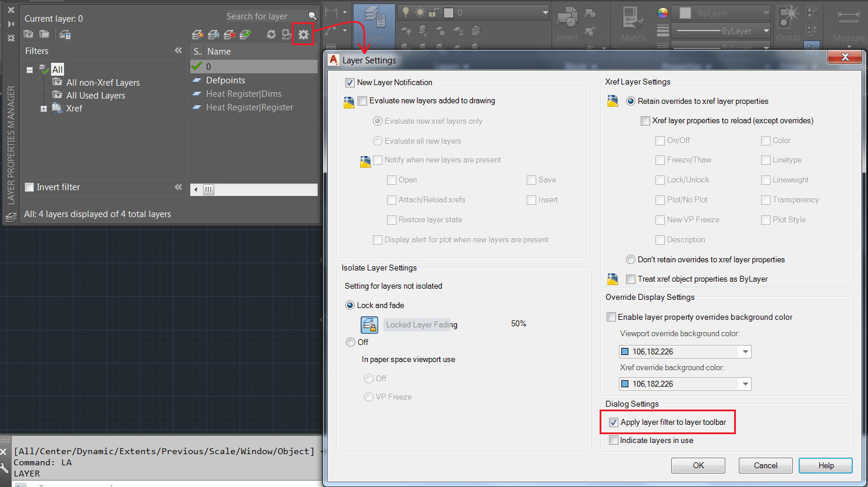Refresh the layer list
868x487 pixels.
tap(271, 34)
